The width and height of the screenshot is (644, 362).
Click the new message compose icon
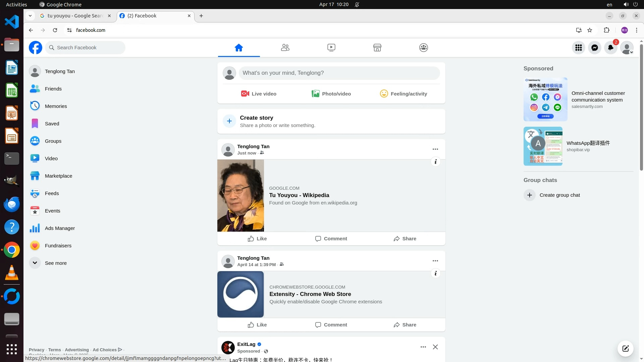(625, 349)
